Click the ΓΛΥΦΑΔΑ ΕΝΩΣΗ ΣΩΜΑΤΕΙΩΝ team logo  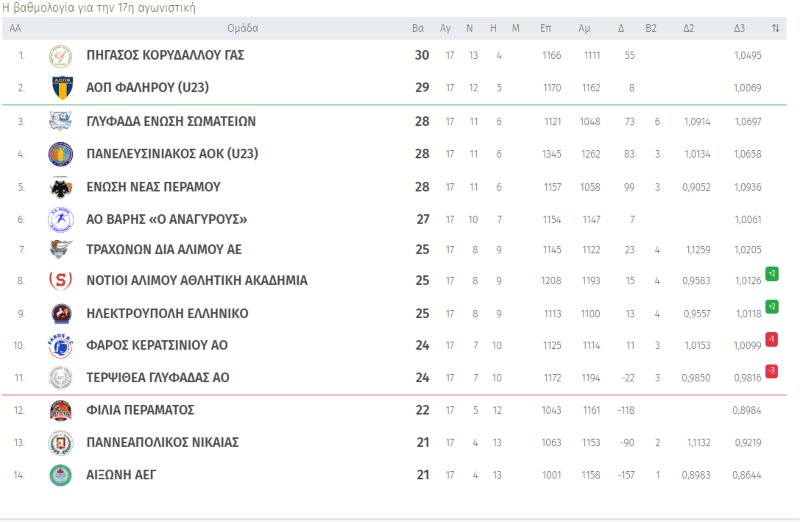tap(60, 121)
